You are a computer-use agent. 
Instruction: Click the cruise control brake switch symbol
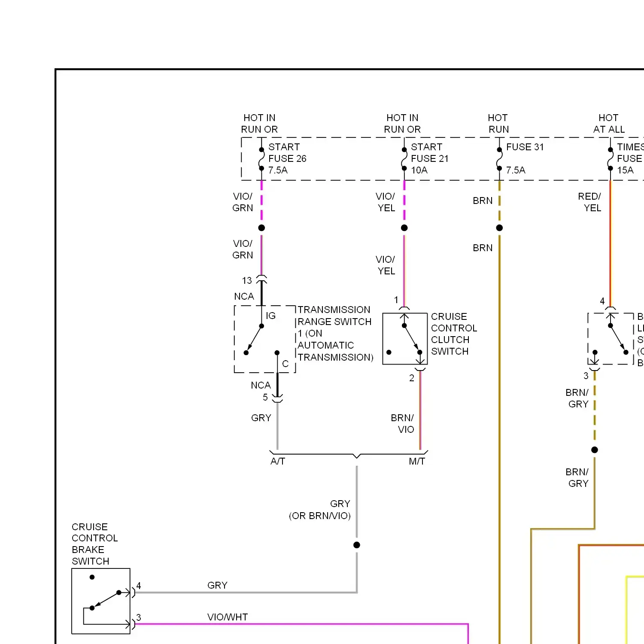point(101,601)
